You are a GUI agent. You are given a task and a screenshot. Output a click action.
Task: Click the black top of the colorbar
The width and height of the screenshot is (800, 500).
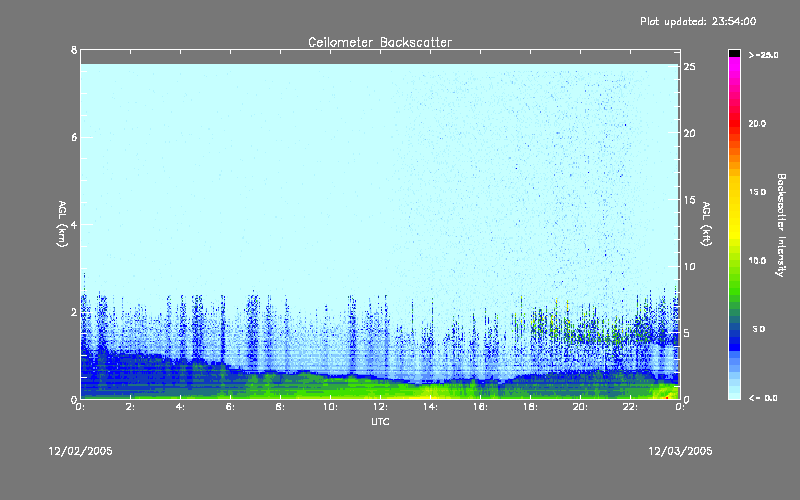(x=734, y=53)
